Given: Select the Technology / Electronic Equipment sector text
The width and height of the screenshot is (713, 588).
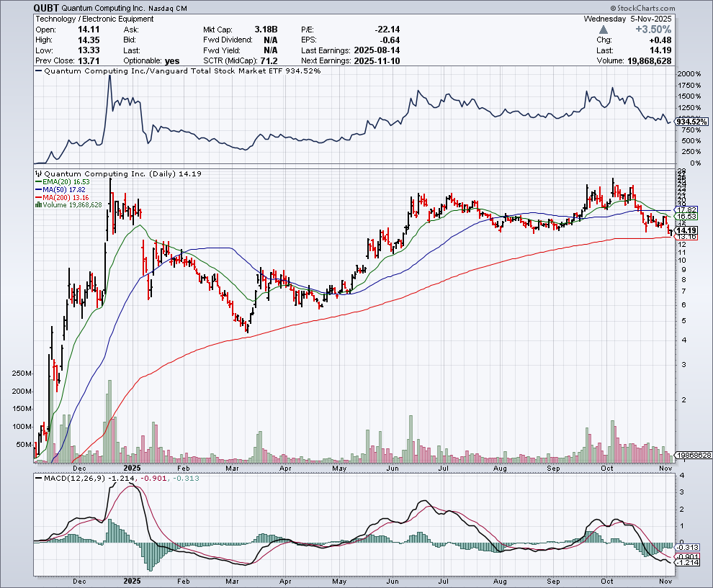Looking at the screenshot, I should point(94,19).
